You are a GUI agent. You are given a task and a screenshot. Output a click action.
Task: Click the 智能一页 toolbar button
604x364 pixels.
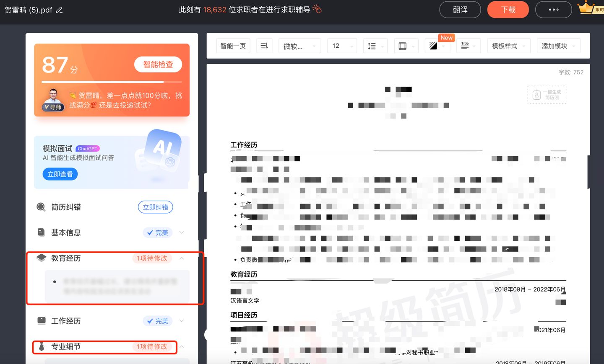[233, 46]
